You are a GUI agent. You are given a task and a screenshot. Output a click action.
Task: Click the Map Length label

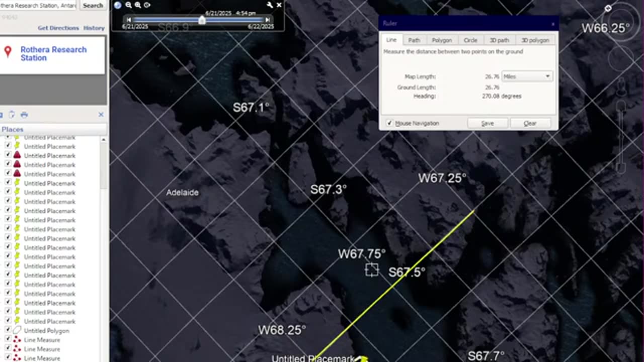(420, 76)
